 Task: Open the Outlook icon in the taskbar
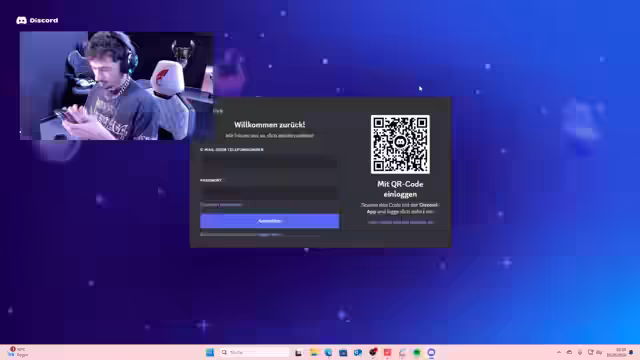[358, 352]
